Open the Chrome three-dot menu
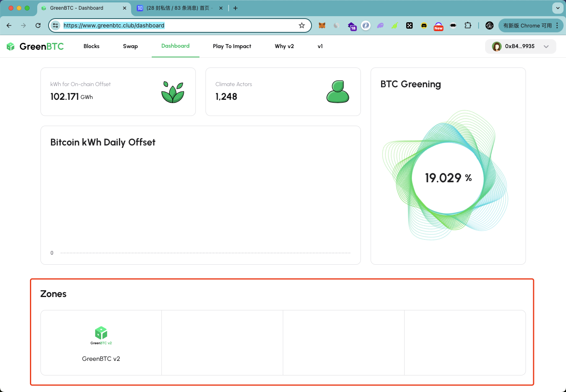 (x=558, y=25)
